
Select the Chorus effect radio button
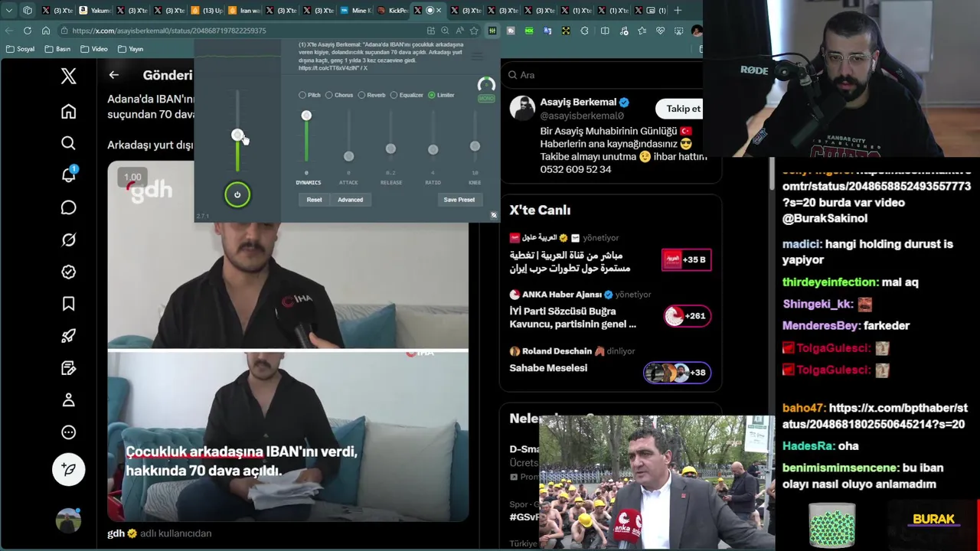[x=329, y=95]
